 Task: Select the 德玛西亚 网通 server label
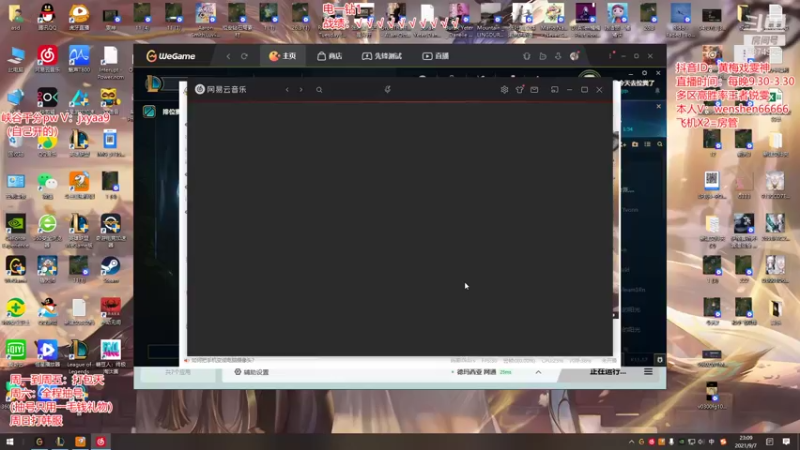[x=476, y=372]
